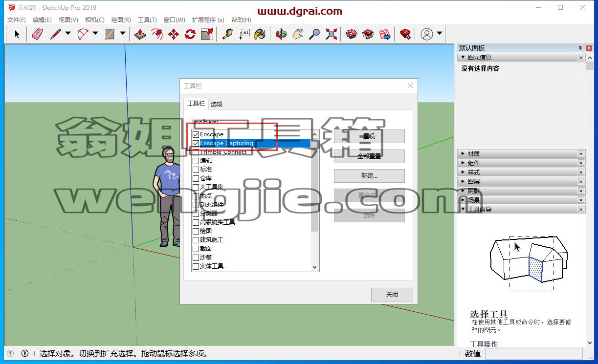The height and width of the screenshot is (364, 598).
Task: Check the 沙箱 toolbar checkbox
Action: click(x=196, y=257)
